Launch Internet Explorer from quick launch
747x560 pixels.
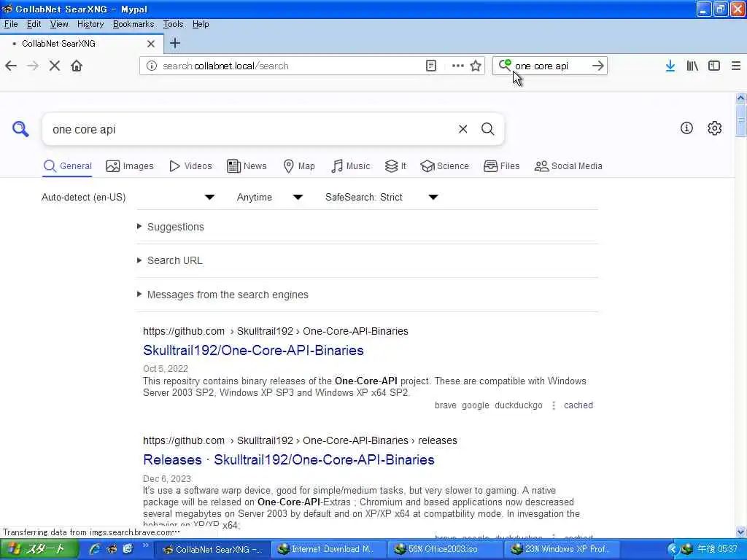coord(95,549)
